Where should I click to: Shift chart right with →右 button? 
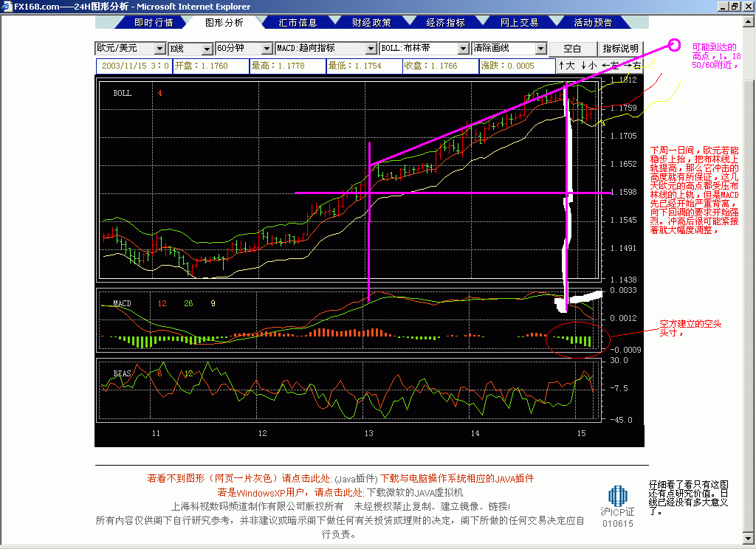click(632, 66)
